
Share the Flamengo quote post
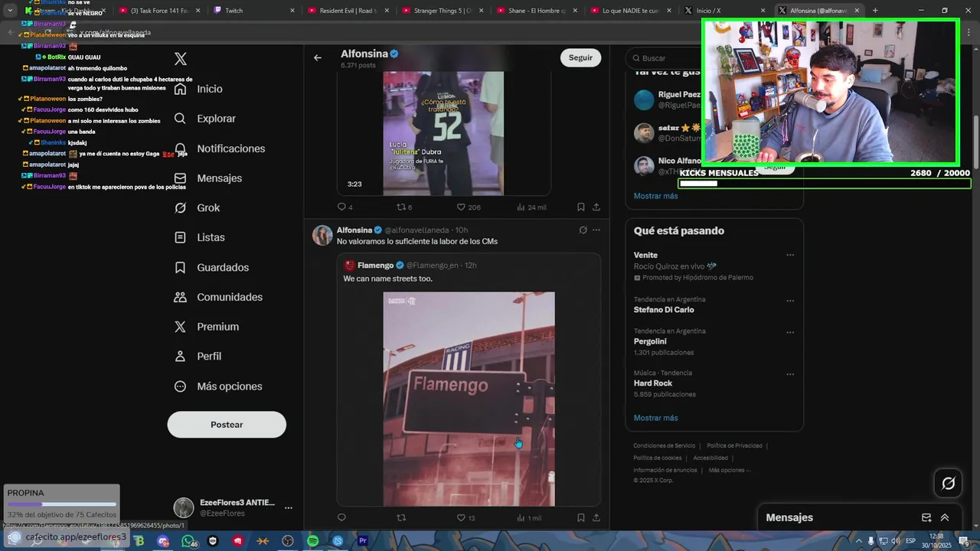pyautogui.click(x=596, y=518)
